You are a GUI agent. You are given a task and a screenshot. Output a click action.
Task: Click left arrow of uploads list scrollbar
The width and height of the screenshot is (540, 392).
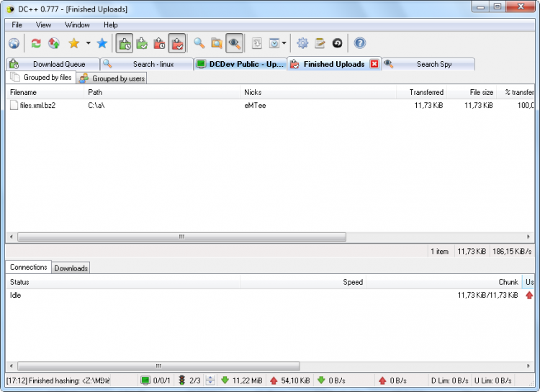[x=11, y=237]
